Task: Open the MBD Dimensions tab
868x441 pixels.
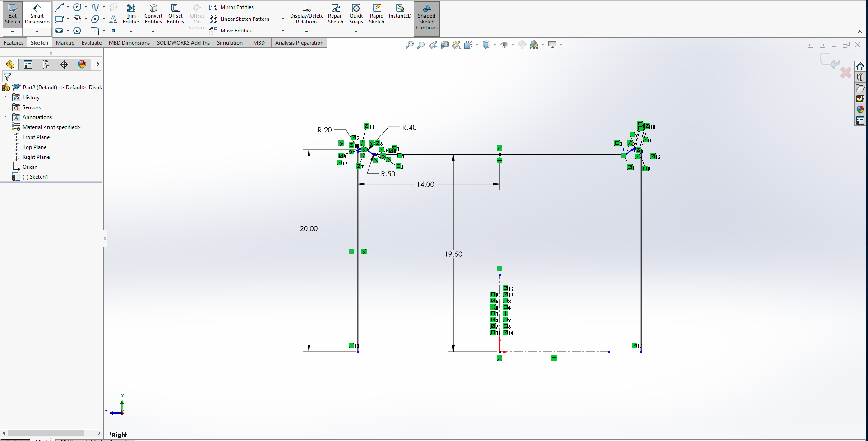Action: [x=129, y=43]
